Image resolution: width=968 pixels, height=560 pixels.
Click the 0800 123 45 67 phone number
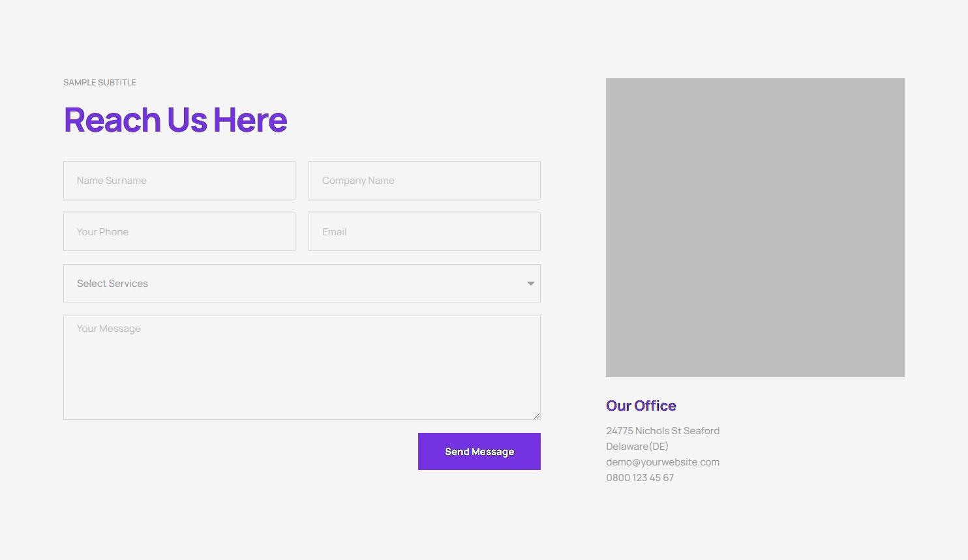tap(640, 478)
